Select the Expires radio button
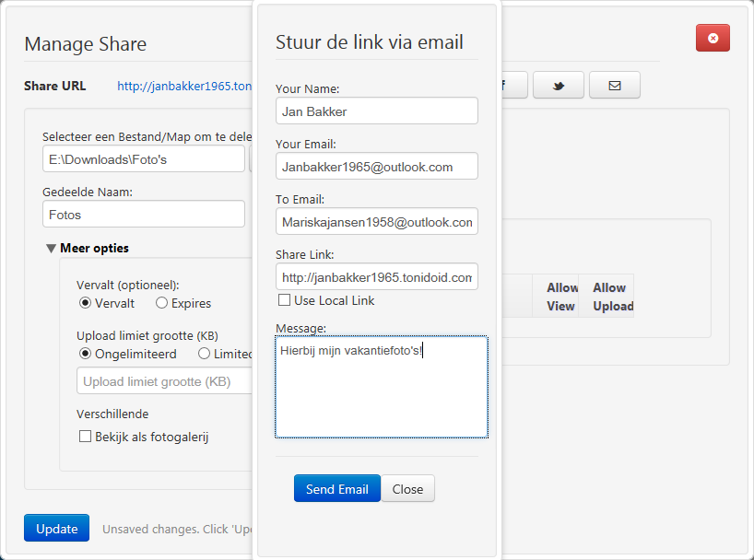 click(161, 303)
